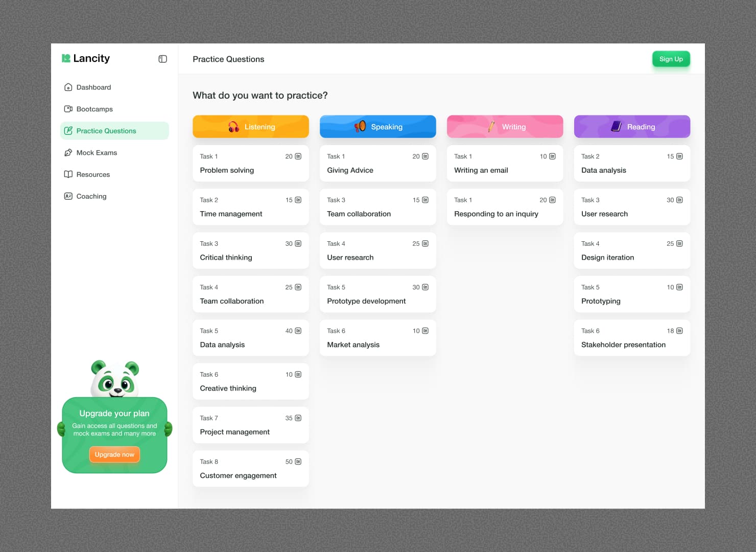
Task: Click the Coaching badge icon
Action: tap(68, 196)
